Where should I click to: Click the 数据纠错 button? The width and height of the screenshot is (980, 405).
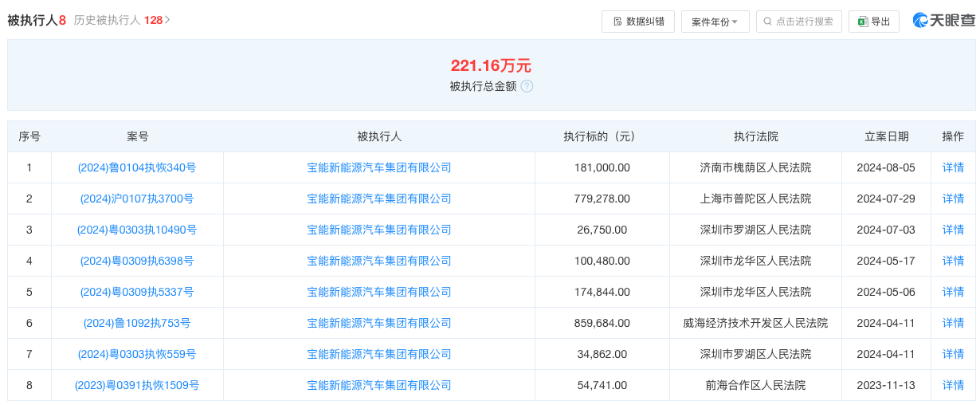pos(638,22)
